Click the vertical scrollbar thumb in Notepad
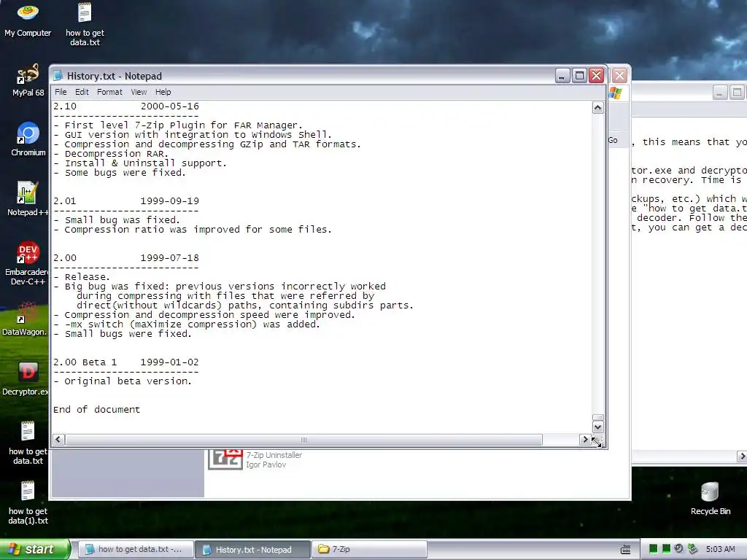This screenshot has height=560, width=747. pos(598,417)
